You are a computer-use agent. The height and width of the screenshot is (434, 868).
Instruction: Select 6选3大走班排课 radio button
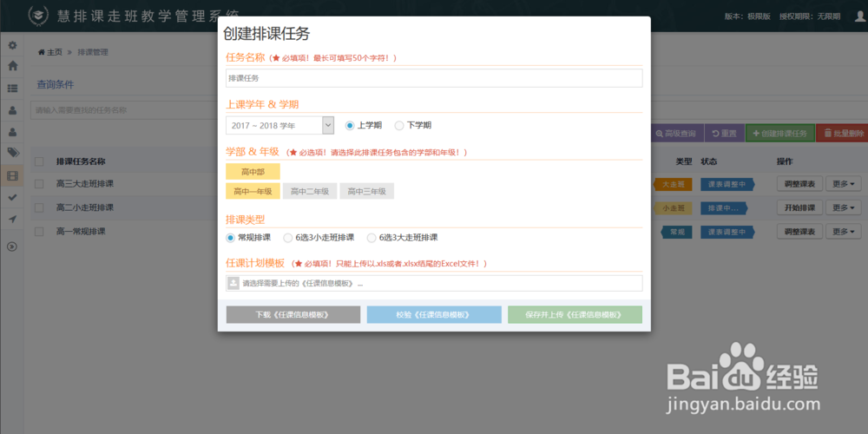click(x=372, y=238)
